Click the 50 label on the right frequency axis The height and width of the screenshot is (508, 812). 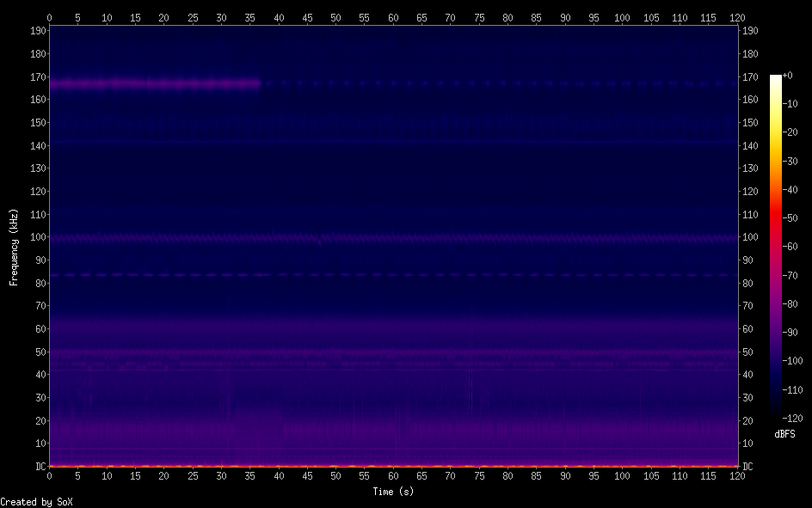click(x=747, y=352)
